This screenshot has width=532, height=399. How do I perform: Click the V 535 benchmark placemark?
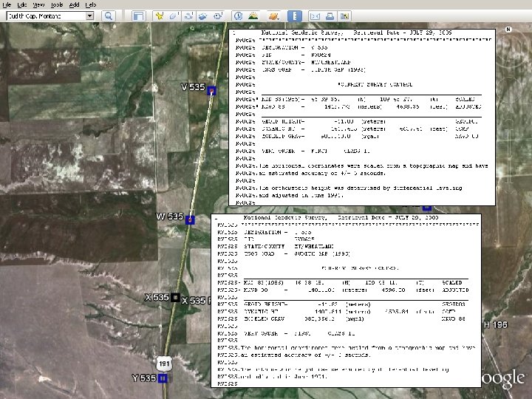(x=211, y=91)
